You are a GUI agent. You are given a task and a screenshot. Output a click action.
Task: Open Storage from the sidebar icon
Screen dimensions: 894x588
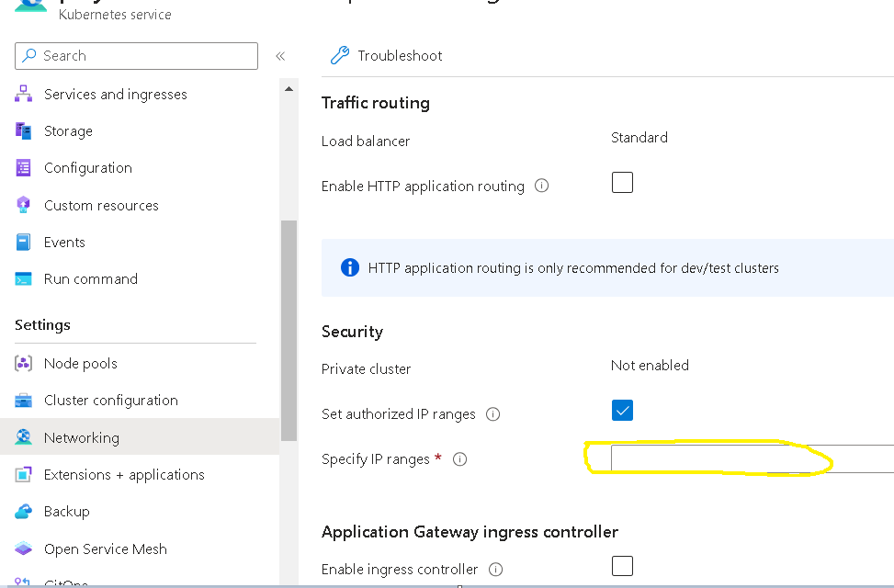[x=25, y=130]
